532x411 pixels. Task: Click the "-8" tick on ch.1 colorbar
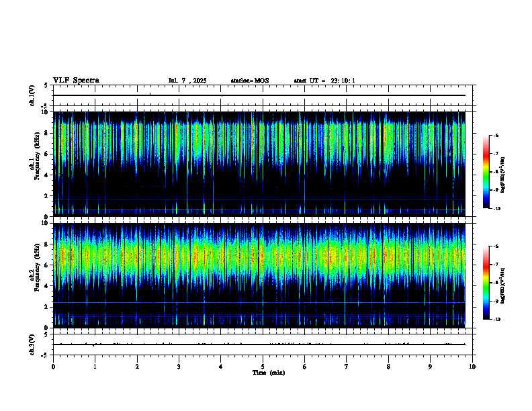tap(496, 172)
